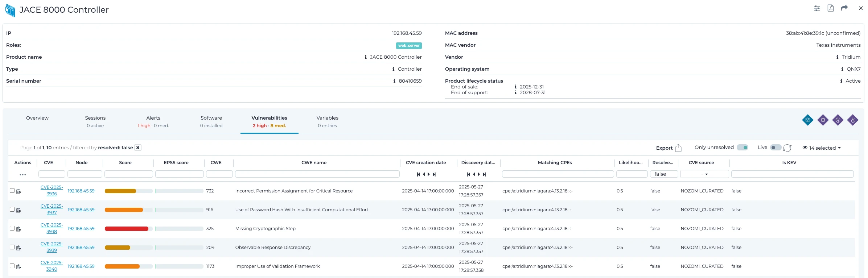Sort by the Score column header
Screen dimensions: 868x278
point(126,163)
